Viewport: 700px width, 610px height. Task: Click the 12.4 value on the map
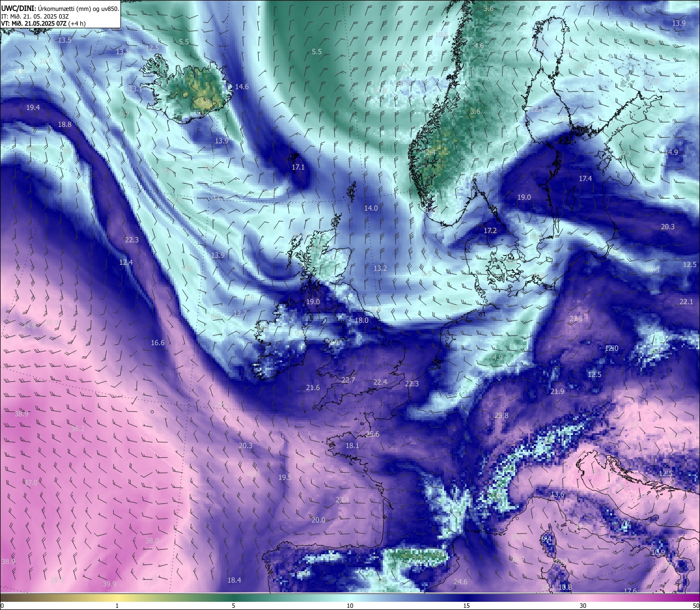click(126, 263)
